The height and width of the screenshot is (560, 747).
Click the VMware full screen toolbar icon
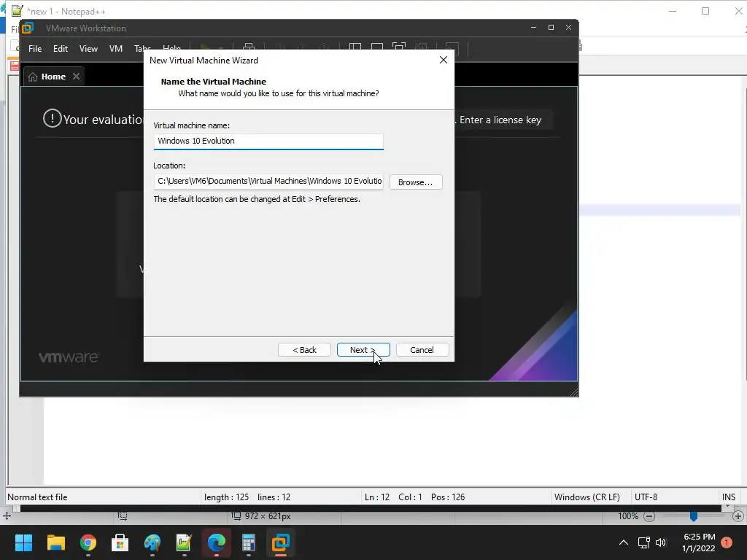tap(399, 47)
